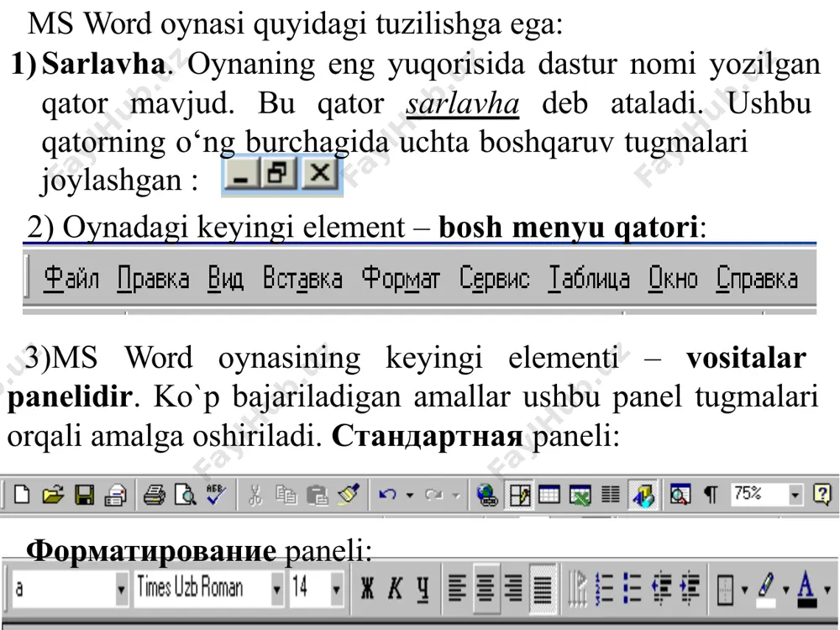
Task: Toggle italic with the К button
Action: (395, 588)
